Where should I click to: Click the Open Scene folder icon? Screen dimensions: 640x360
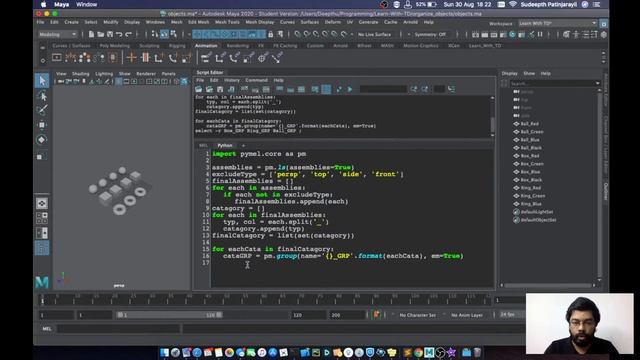tap(100, 34)
